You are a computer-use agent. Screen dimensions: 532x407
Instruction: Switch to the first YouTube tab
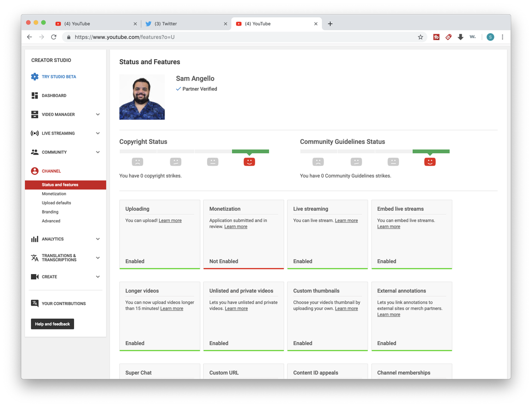point(95,24)
